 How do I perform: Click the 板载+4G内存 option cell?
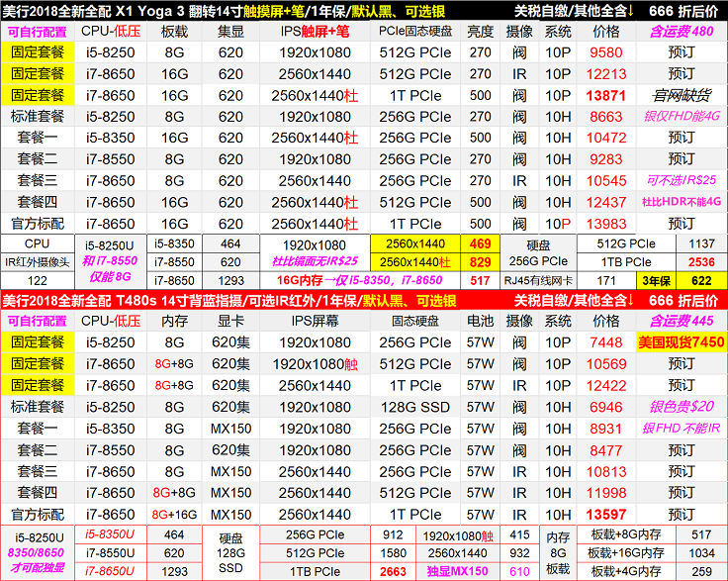click(626, 571)
